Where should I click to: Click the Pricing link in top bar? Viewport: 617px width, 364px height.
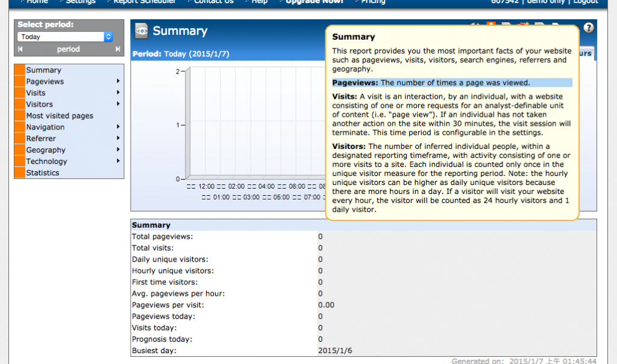tap(373, 2)
